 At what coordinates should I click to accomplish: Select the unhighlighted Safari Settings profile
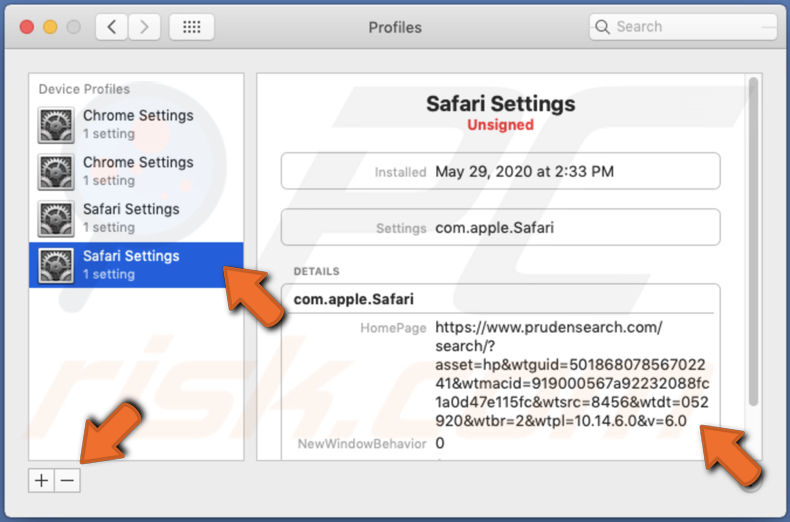[x=131, y=217]
